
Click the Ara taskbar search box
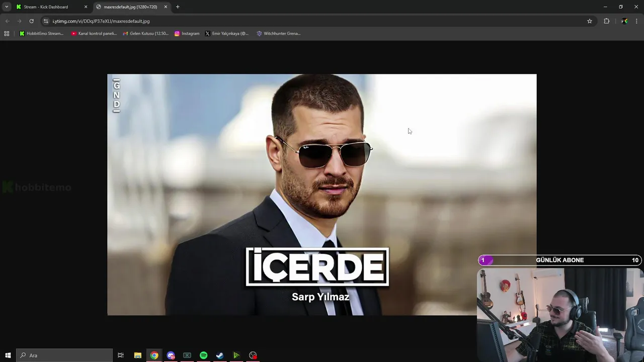coord(64,355)
